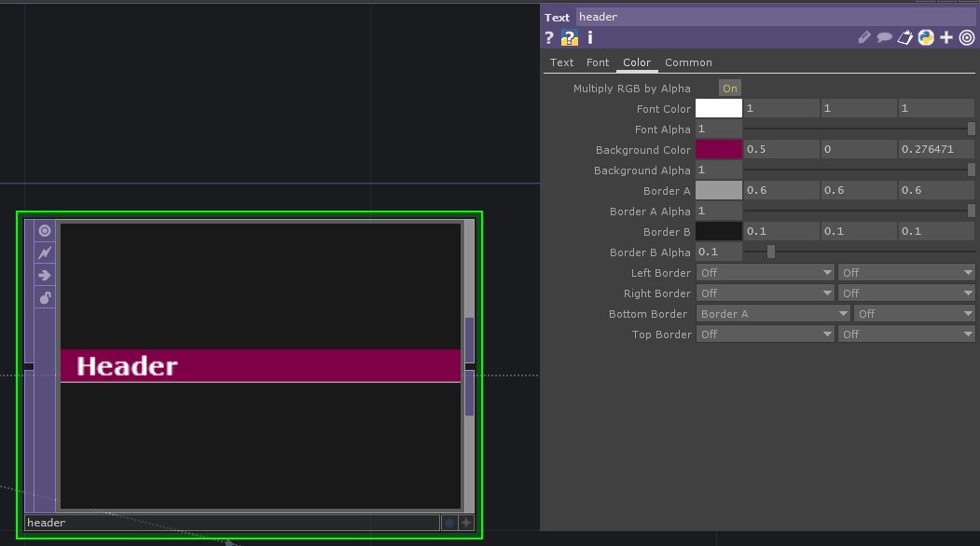Image resolution: width=980 pixels, height=546 pixels.
Task: Click the 'Text' operator type label
Action: 557,18
